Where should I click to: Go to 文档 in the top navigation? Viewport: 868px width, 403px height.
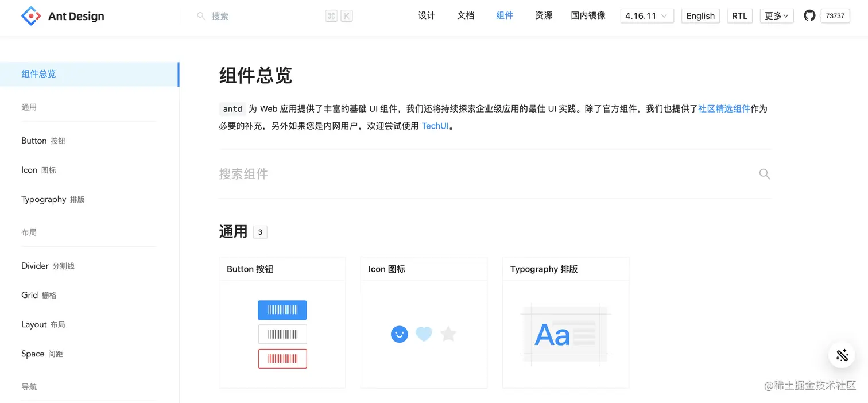(466, 15)
